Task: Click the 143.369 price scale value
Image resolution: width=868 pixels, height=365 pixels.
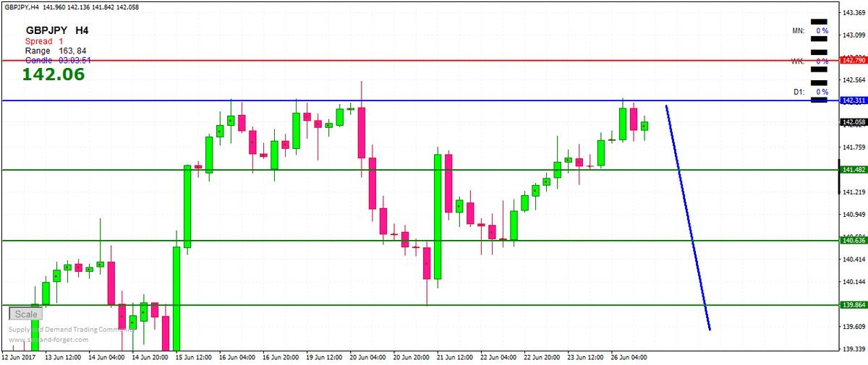Action: 854,12
